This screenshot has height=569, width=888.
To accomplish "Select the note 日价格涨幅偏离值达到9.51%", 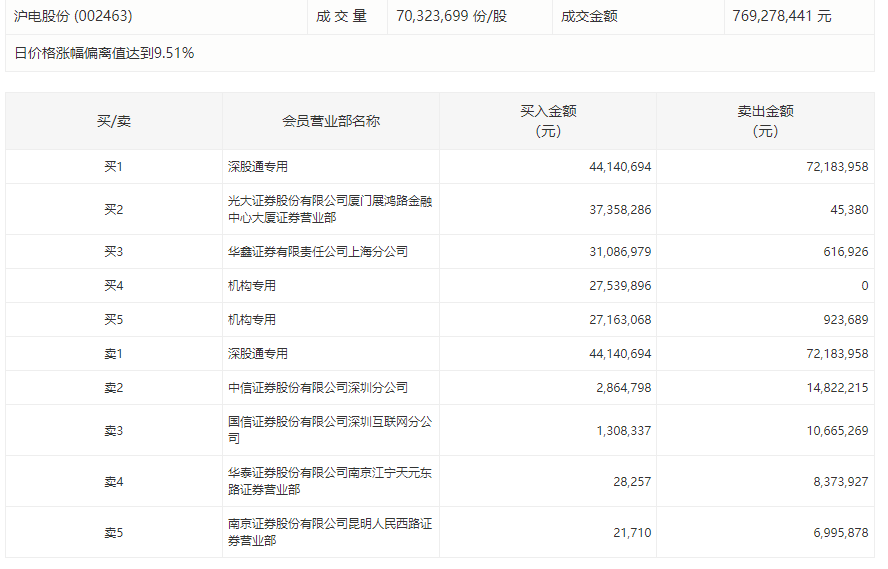I will coord(104,53).
